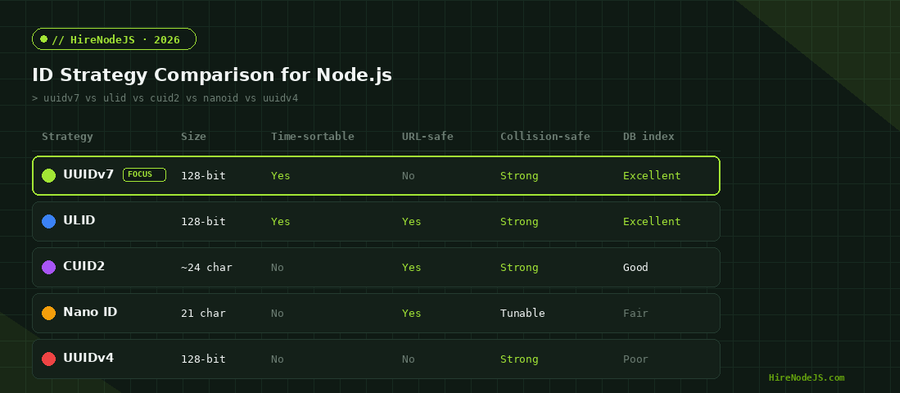The width and height of the screenshot is (900, 393).
Task: Click Poor in the UUIDv4 row
Action: (x=635, y=359)
